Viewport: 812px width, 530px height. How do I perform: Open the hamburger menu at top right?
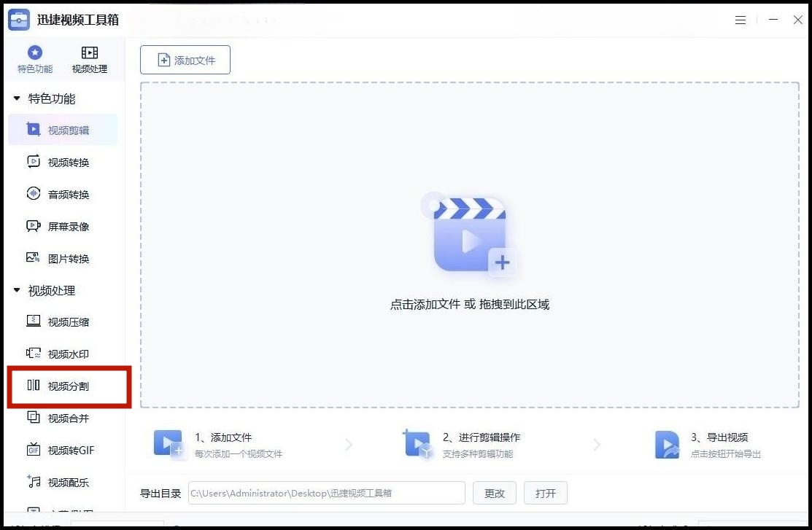[x=741, y=20]
